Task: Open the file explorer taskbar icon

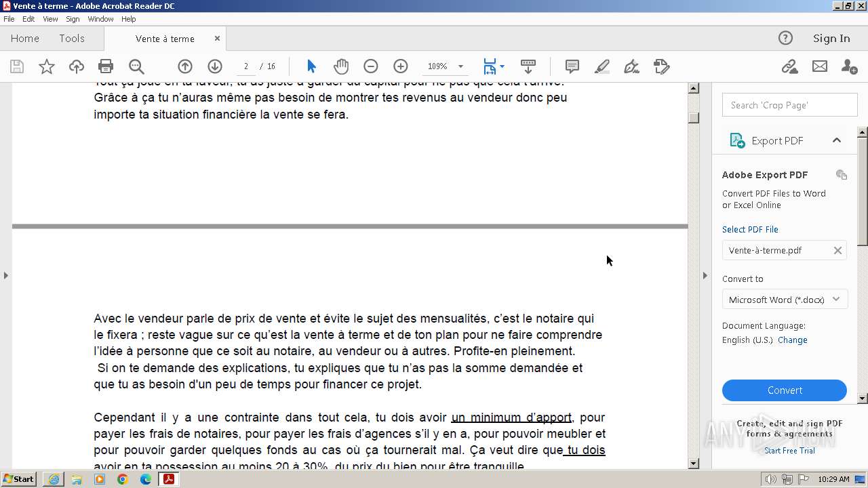Action: tap(77, 479)
